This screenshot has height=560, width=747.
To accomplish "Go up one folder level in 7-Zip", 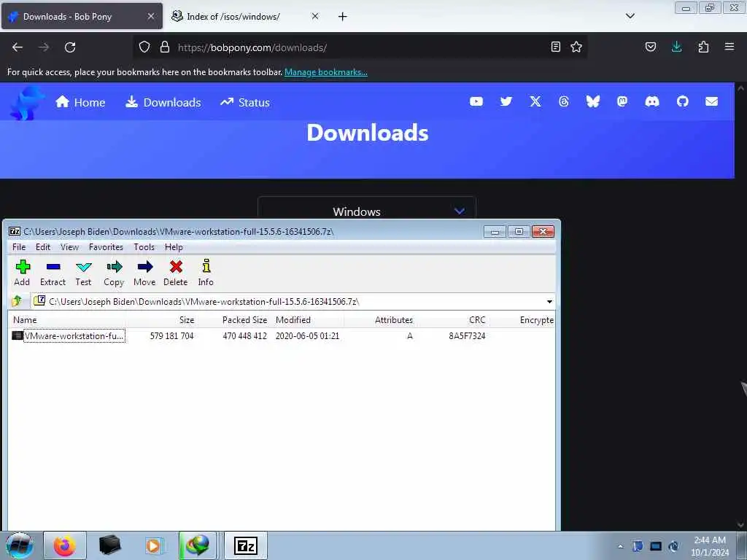I will coord(18,301).
